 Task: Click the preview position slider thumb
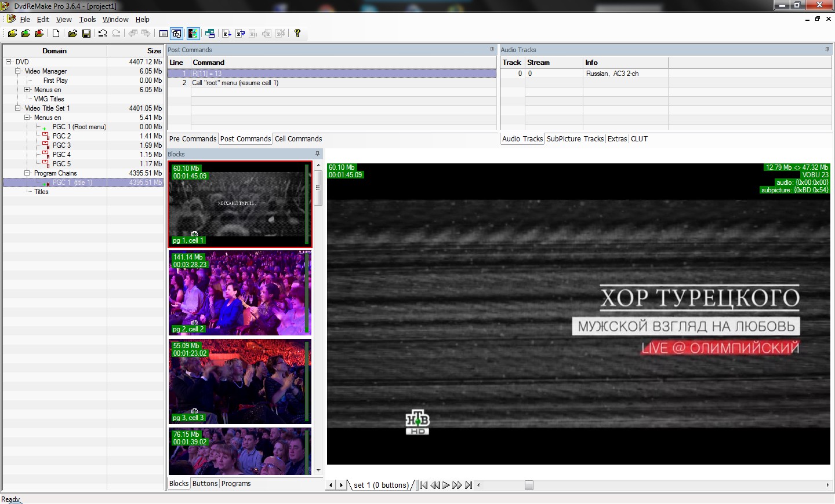pyautogui.click(x=529, y=485)
